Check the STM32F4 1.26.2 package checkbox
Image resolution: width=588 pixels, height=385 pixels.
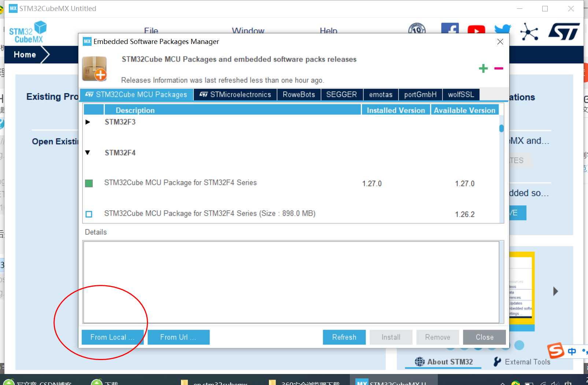(89, 214)
